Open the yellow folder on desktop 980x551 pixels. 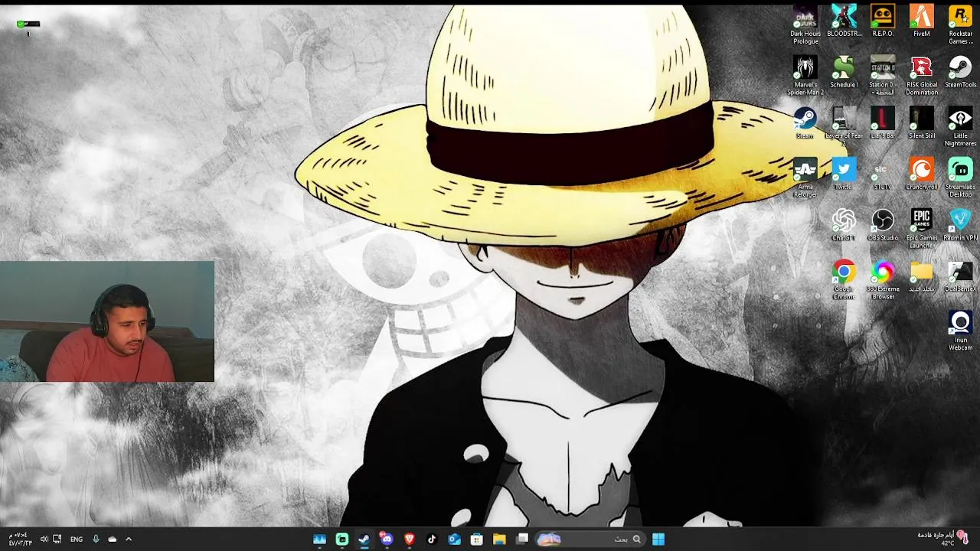coord(922,276)
